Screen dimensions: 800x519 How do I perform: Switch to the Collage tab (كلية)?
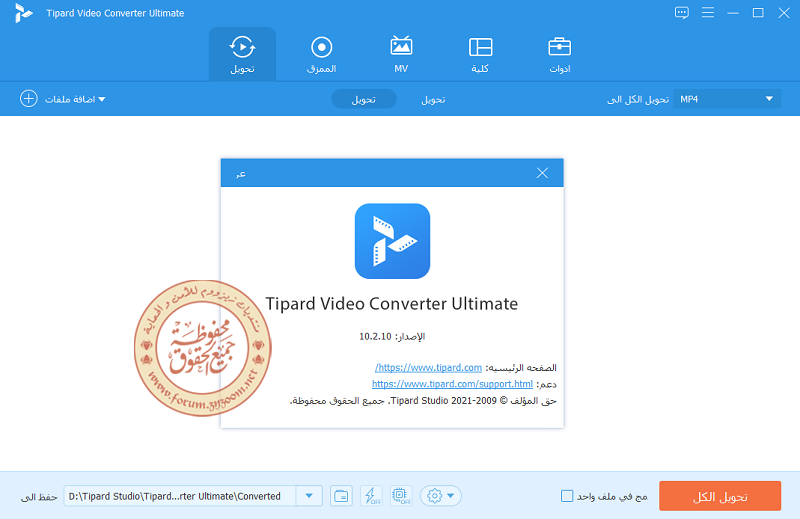point(480,54)
